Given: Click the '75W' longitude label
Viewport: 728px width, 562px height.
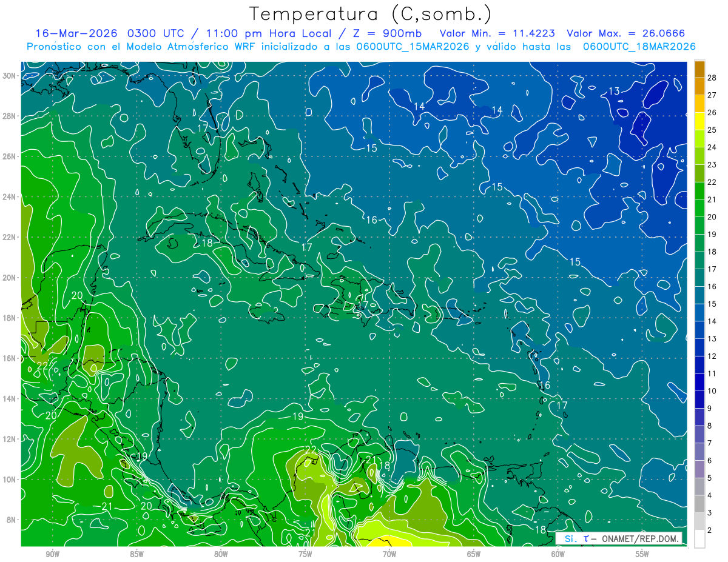Looking at the screenshot, I should pyautogui.click(x=305, y=554).
